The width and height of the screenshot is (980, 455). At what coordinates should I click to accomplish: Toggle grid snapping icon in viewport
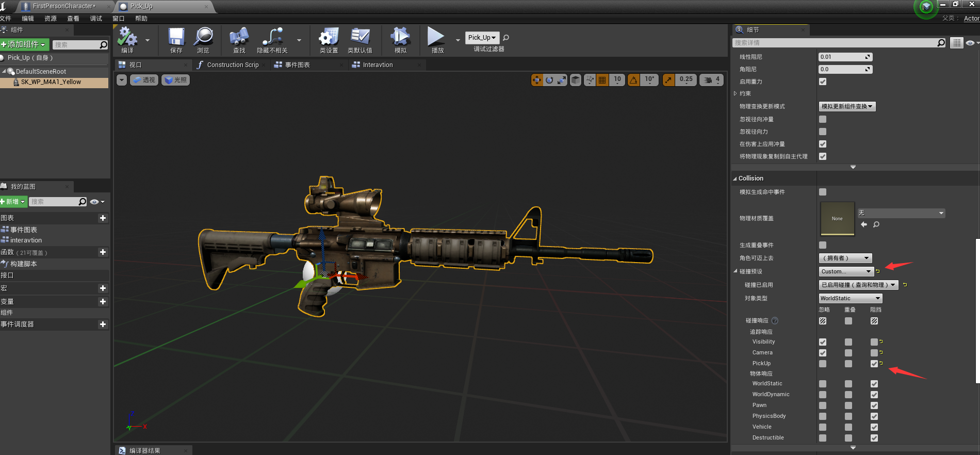point(602,80)
